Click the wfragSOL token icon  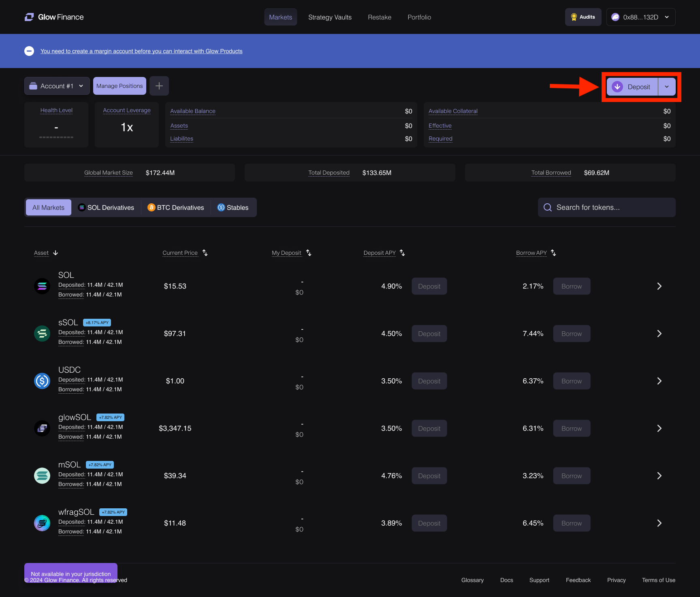coord(42,523)
